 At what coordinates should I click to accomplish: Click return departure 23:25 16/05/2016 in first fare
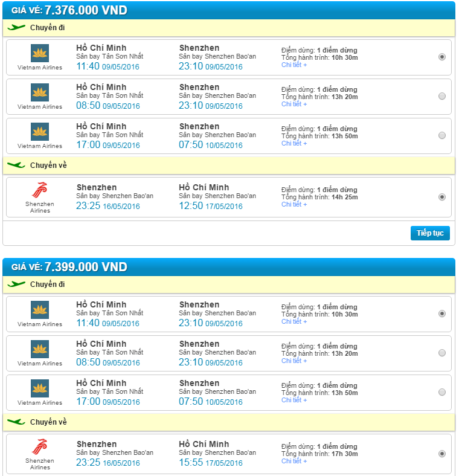coord(108,206)
